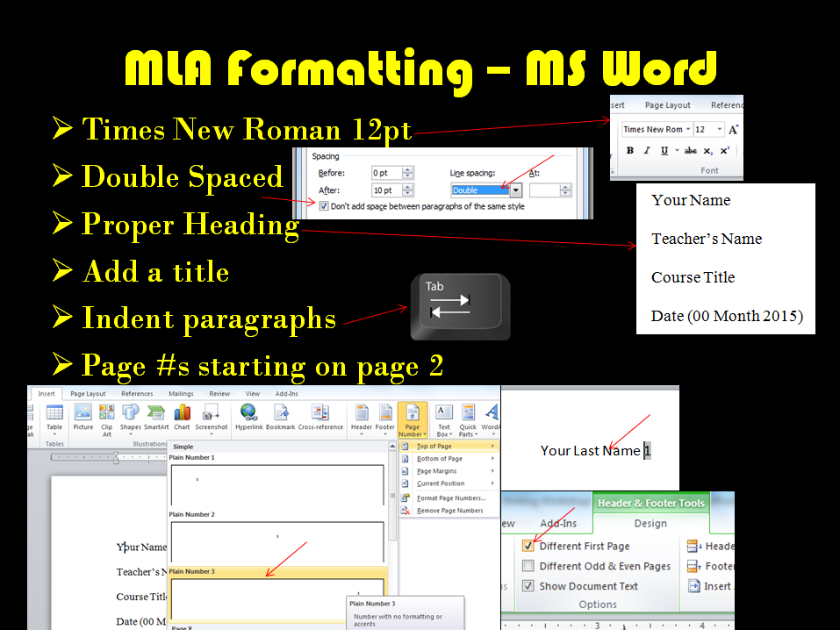Screen dimensions: 840x630
Task: Click the Text Box button
Action: [444, 420]
